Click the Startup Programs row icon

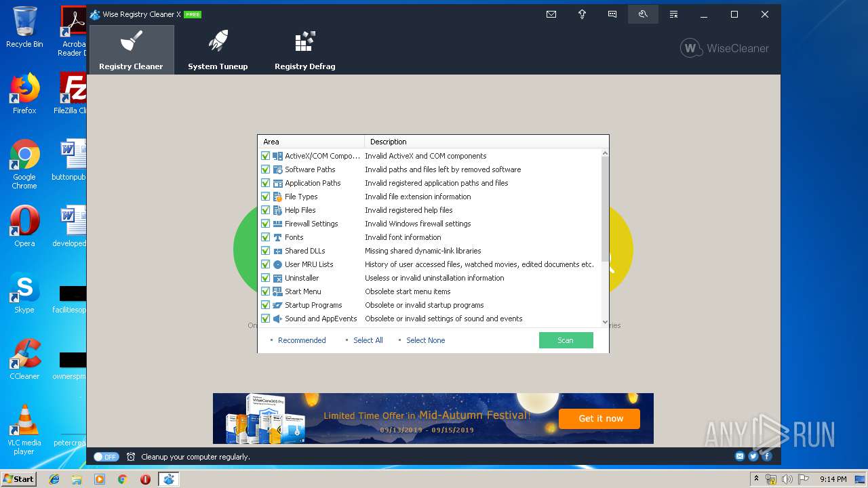277,305
